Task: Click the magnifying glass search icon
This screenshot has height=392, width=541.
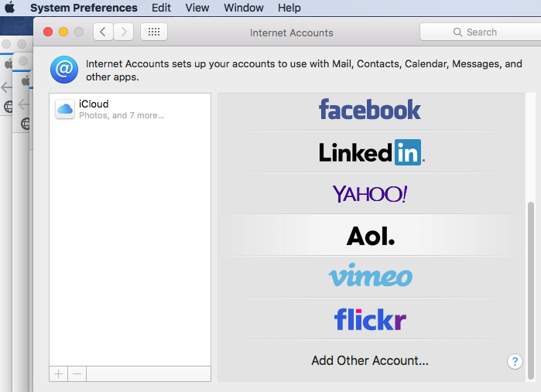Action: pos(457,32)
